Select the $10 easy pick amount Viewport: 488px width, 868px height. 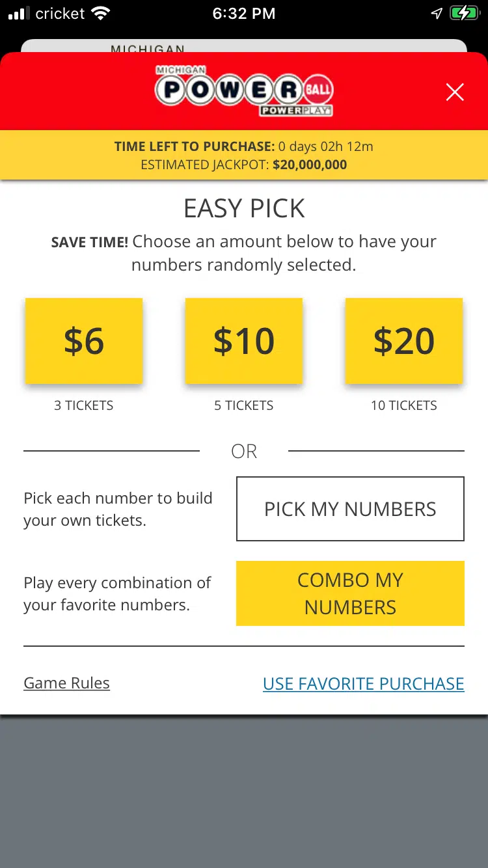coord(244,341)
